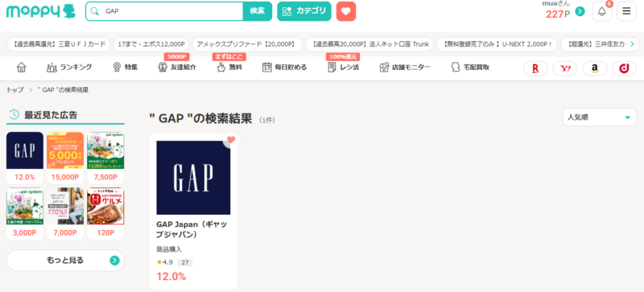This screenshot has width=644, height=292.
Task: Expand the 人気順 sort dropdown
Action: pos(599,117)
